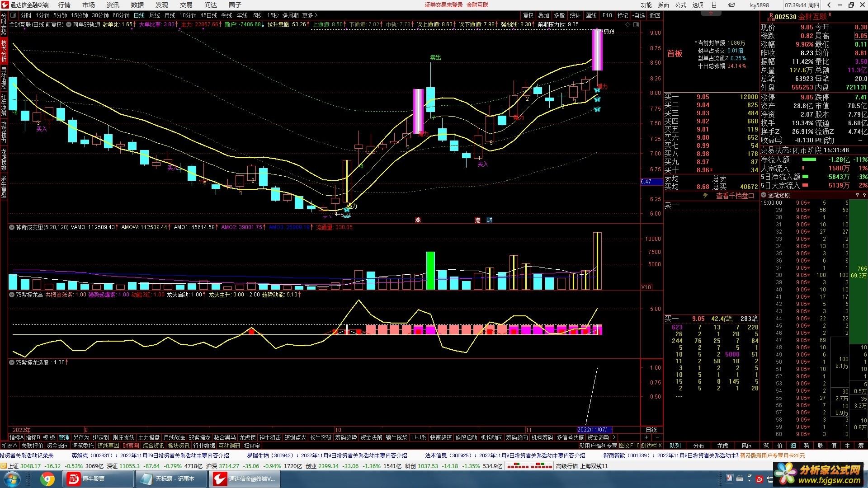The width and height of the screenshot is (868, 488).
Task: Open the mail envelope icon in title bar
Action: click(x=731, y=5)
